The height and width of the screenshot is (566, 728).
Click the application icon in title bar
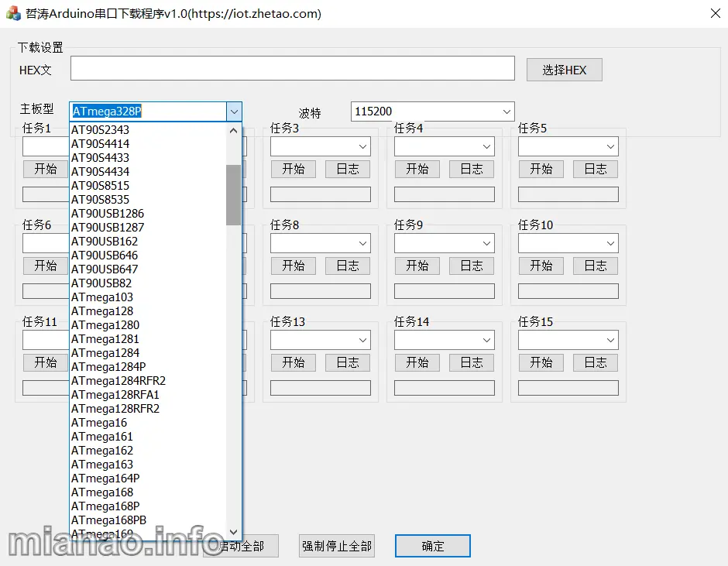click(x=14, y=13)
